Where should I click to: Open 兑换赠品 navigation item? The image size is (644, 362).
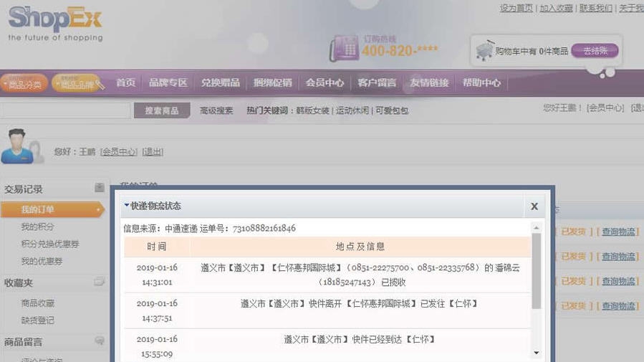(x=220, y=82)
